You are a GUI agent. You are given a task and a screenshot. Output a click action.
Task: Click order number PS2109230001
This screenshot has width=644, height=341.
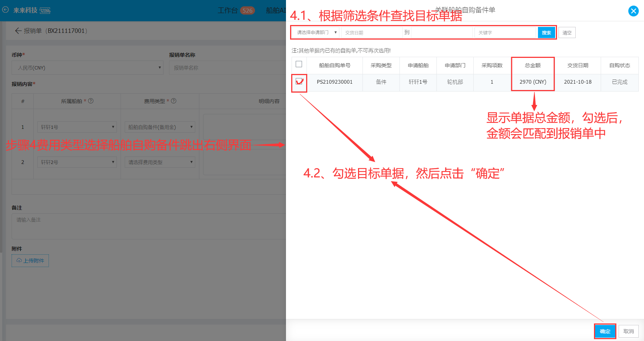coord(335,82)
